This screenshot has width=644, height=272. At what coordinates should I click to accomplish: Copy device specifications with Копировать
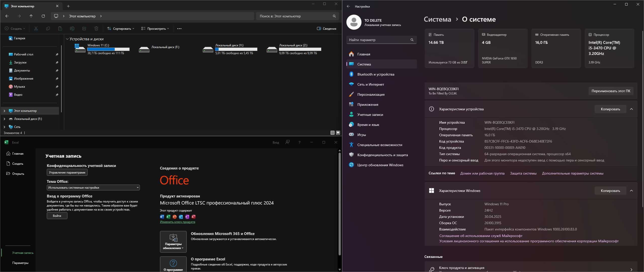[x=610, y=109]
